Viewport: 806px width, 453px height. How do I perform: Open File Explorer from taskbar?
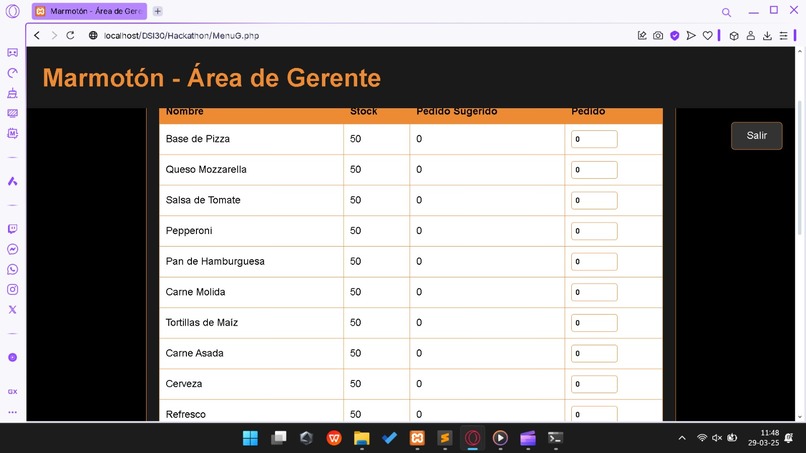(x=361, y=438)
